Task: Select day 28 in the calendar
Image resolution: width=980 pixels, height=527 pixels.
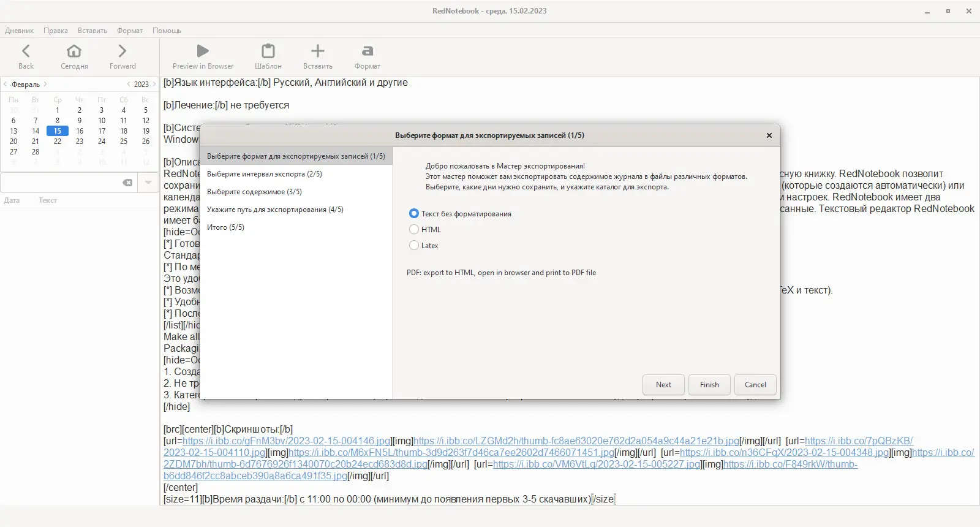Action: (x=36, y=151)
